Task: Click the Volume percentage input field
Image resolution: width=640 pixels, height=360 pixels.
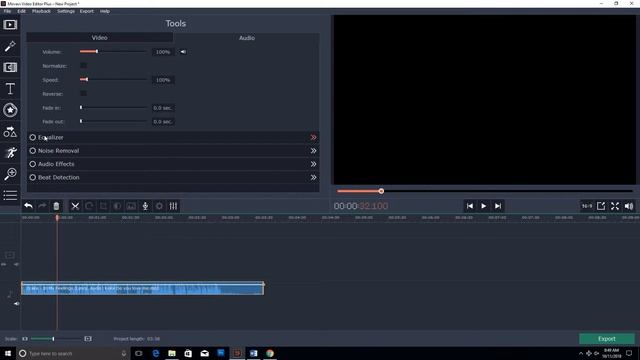Action: [163, 52]
